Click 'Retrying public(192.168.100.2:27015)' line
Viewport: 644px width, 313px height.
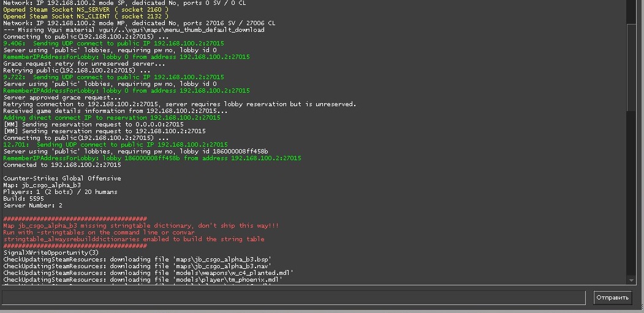point(77,71)
